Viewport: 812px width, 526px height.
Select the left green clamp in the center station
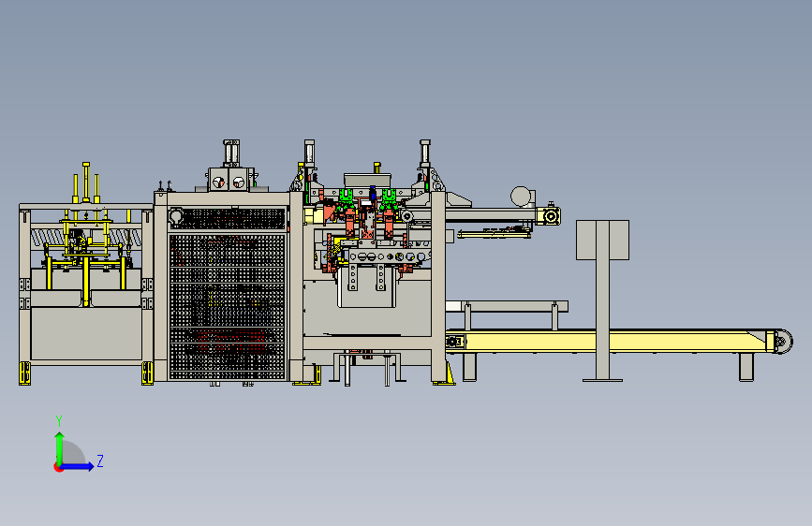pos(346,200)
